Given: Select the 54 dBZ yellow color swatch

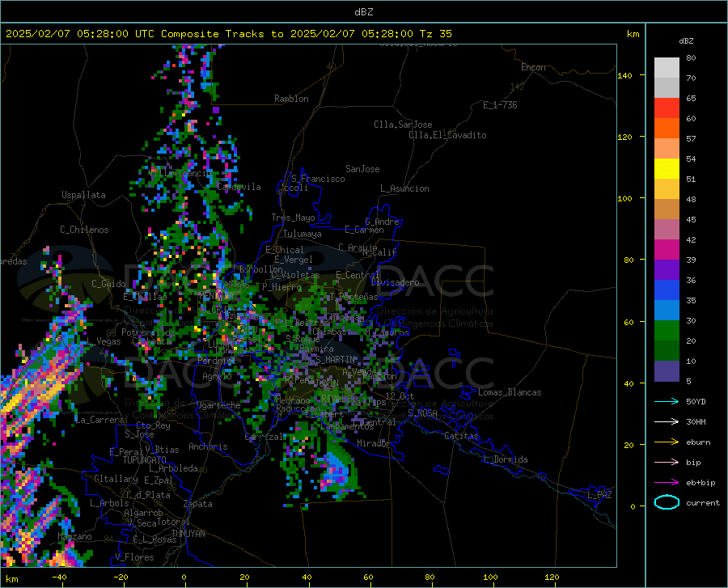Looking at the screenshot, I should click(x=667, y=169).
